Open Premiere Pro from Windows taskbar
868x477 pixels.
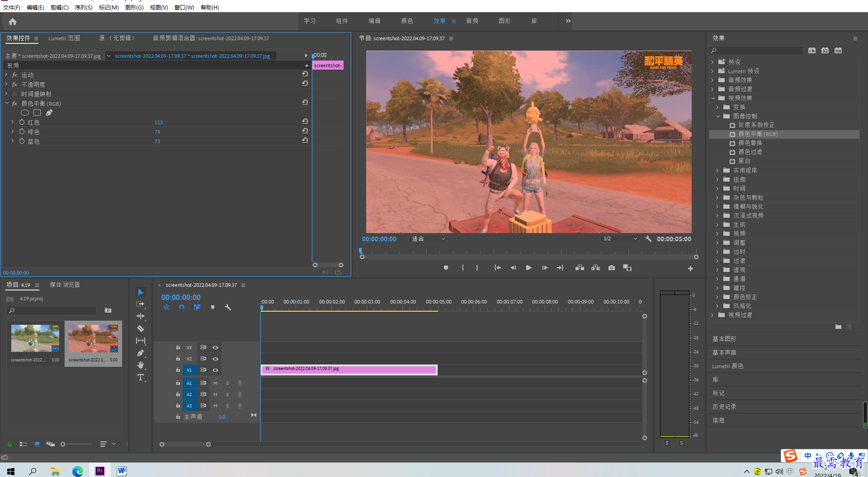[x=99, y=471]
